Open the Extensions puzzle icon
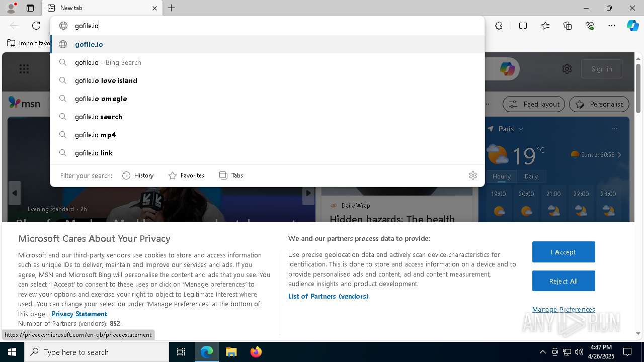The image size is (644, 362). tap(499, 26)
